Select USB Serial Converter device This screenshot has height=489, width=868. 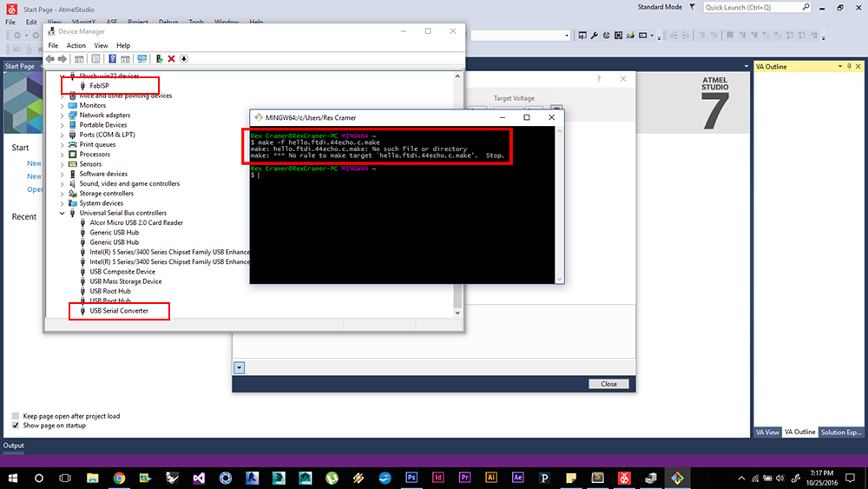point(119,311)
